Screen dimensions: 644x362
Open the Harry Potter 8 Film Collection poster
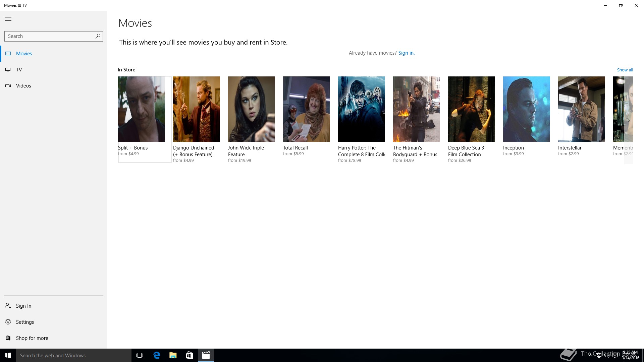click(362, 109)
